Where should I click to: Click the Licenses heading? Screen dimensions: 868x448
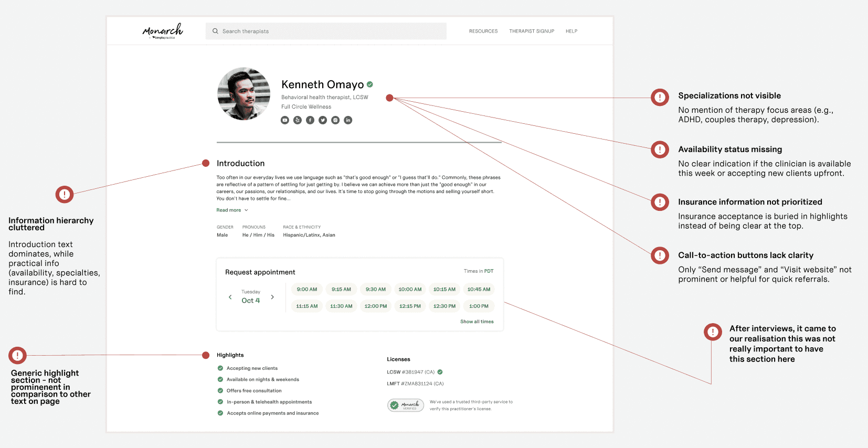(x=398, y=359)
